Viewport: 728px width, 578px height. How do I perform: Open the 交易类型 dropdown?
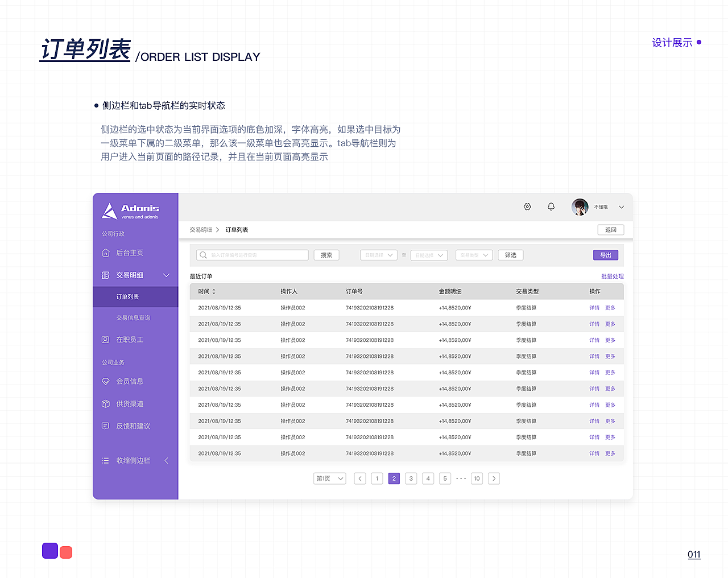[x=474, y=255]
